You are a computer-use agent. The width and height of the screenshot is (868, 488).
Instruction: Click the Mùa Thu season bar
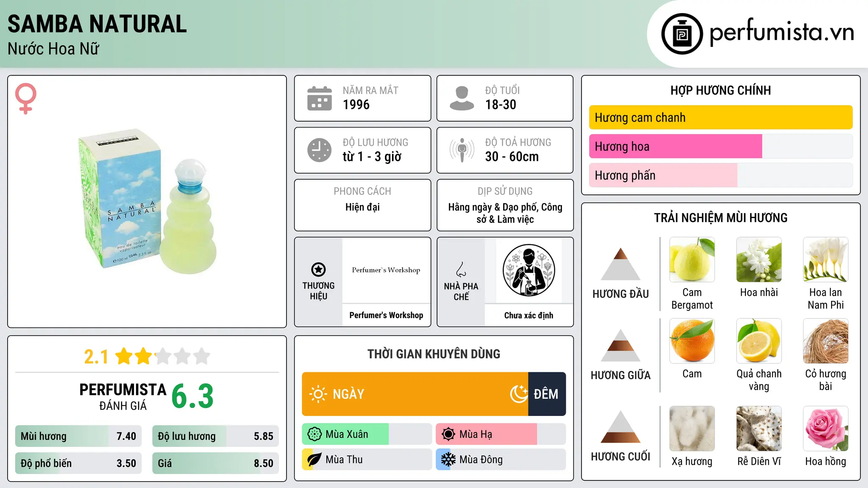[367, 460]
